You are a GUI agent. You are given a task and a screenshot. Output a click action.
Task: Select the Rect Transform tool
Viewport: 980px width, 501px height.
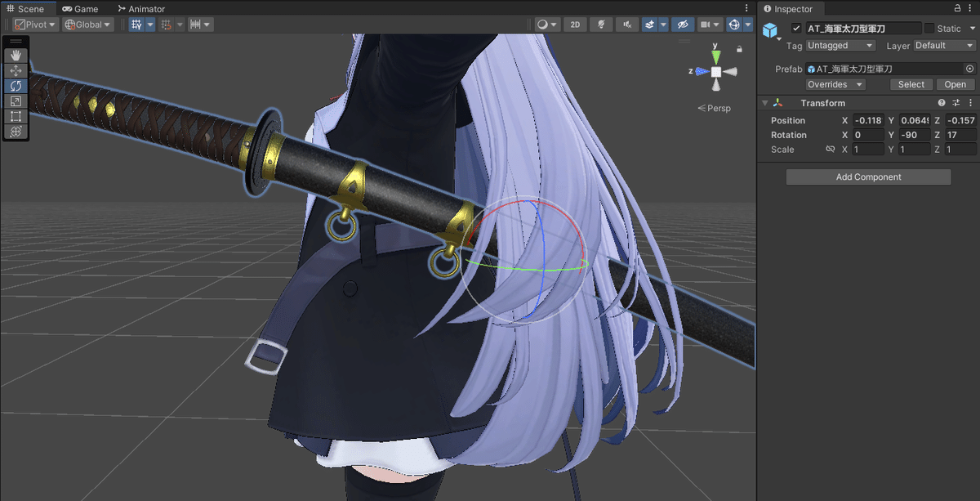point(16,116)
